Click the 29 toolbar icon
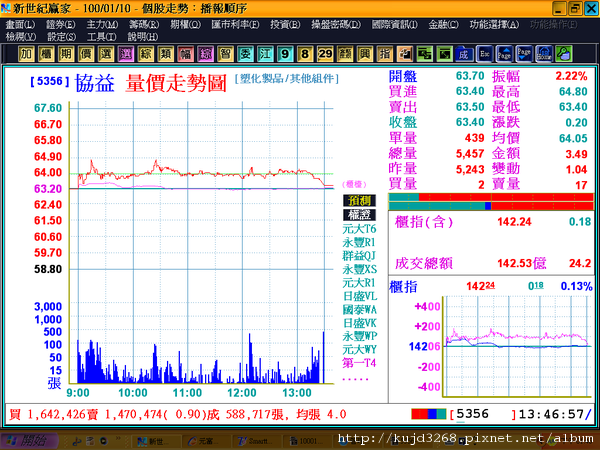600x450 pixels. (325, 54)
